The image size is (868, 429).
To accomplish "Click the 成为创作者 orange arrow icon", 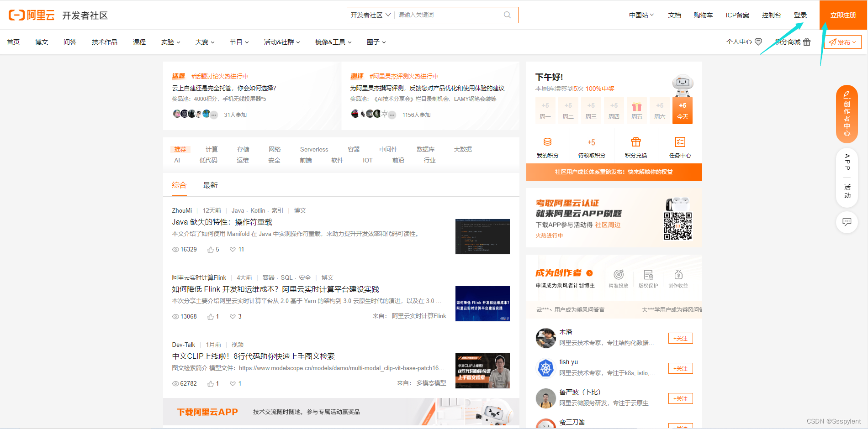I will point(589,273).
